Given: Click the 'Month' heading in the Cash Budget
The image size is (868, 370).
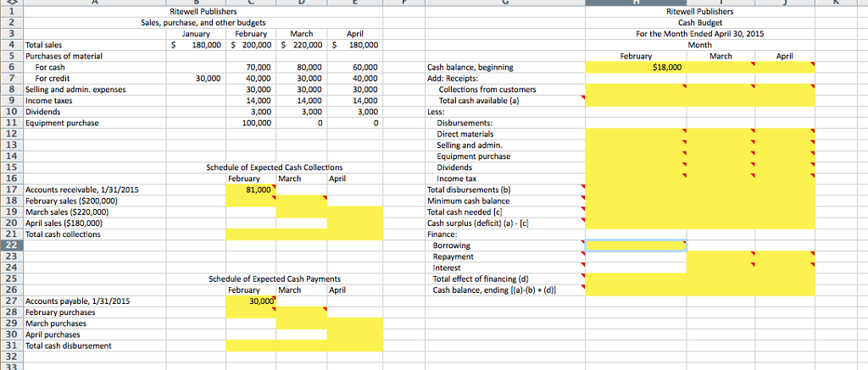Looking at the screenshot, I should [699, 45].
